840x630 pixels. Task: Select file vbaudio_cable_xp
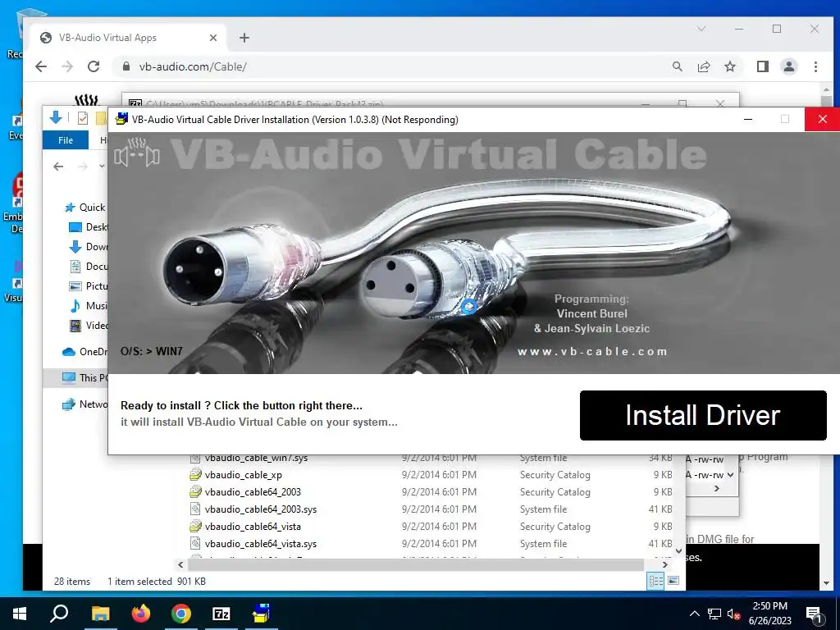click(x=243, y=475)
